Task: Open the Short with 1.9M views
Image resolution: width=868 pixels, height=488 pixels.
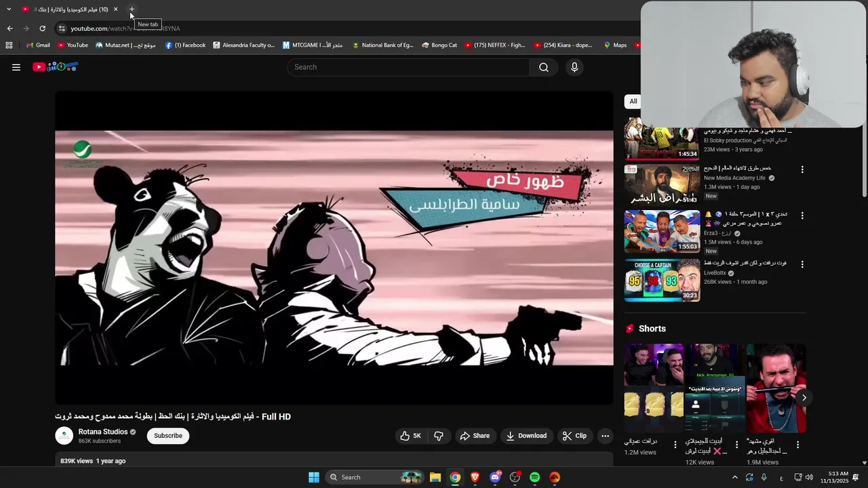Action: [x=776, y=388]
